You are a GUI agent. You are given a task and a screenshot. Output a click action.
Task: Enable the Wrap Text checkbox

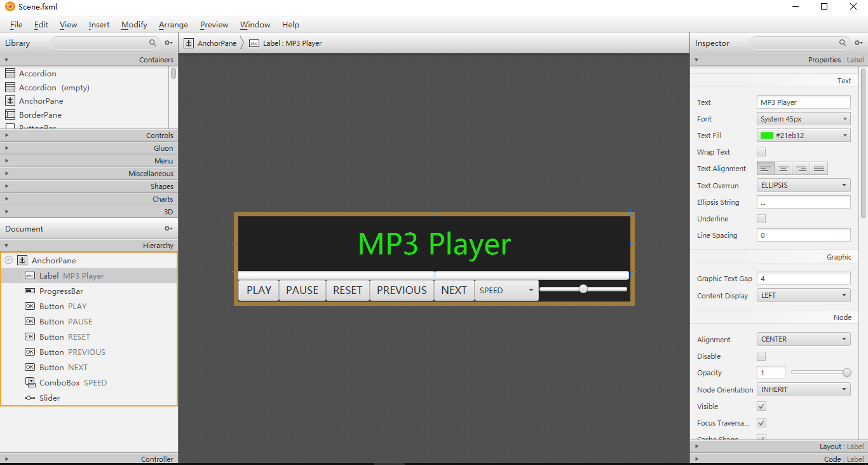pyautogui.click(x=761, y=152)
